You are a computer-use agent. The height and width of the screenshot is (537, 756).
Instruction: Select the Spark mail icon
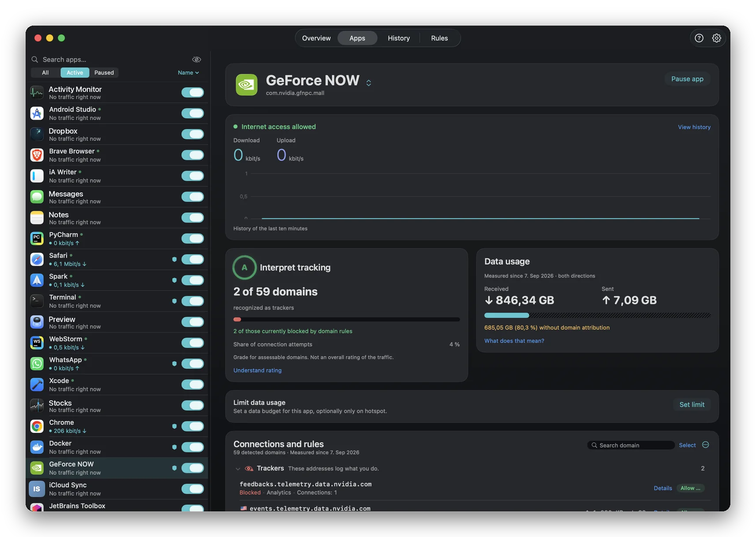37,280
